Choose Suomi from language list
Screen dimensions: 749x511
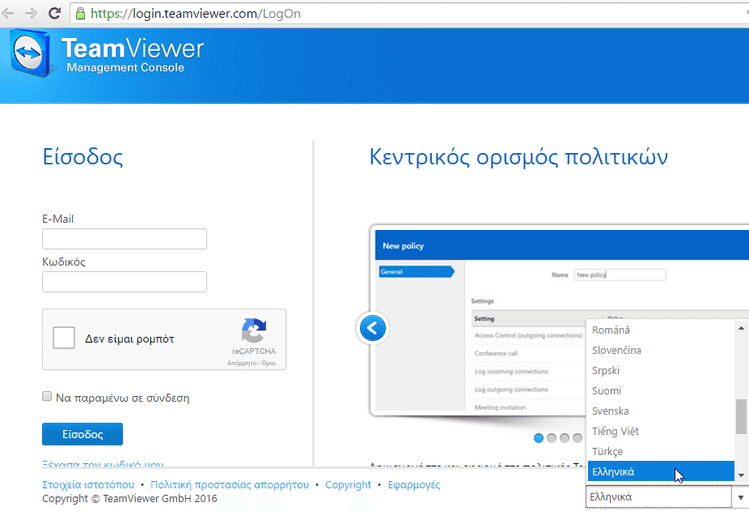[x=661, y=391]
